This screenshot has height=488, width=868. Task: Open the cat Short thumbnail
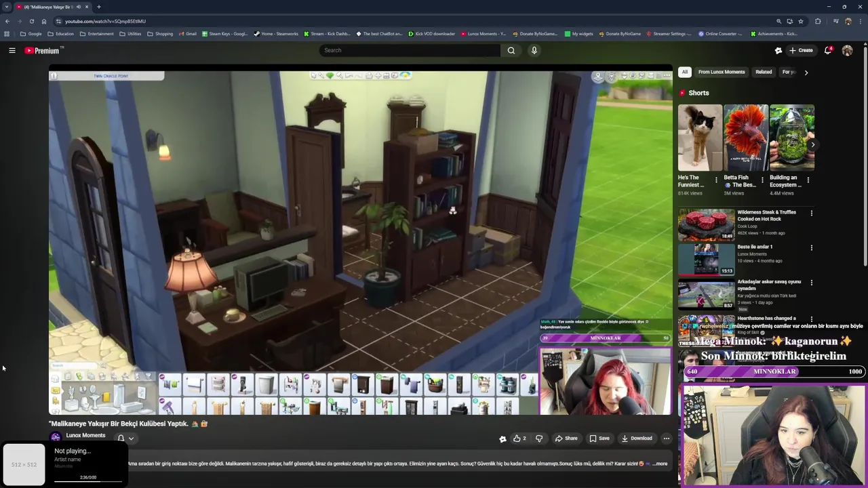coord(700,138)
